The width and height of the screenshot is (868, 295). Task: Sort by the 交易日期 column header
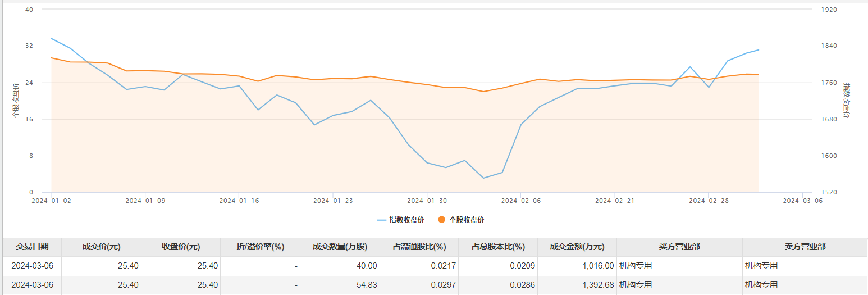(32, 247)
